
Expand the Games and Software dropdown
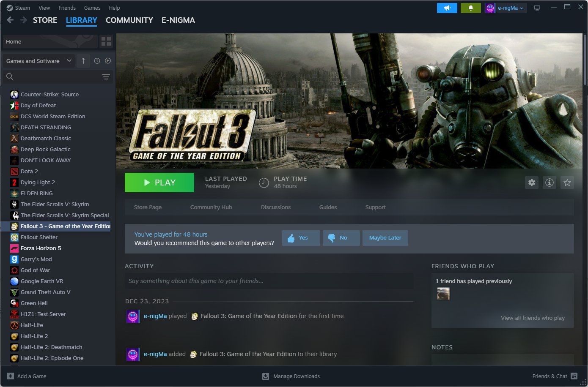click(x=39, y=61)
